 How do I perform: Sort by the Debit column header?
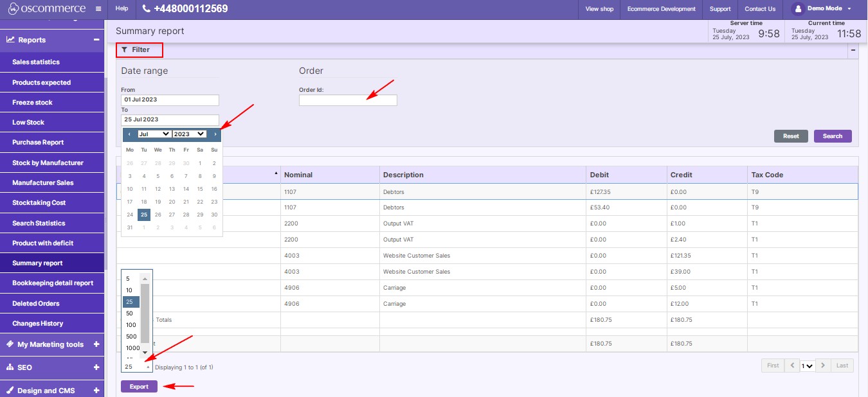point(626,175)
